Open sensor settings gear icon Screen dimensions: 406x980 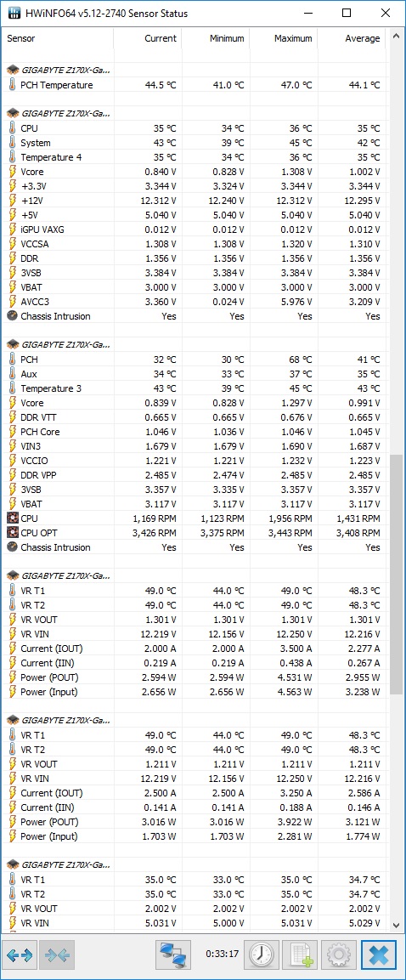click(339, 955)
